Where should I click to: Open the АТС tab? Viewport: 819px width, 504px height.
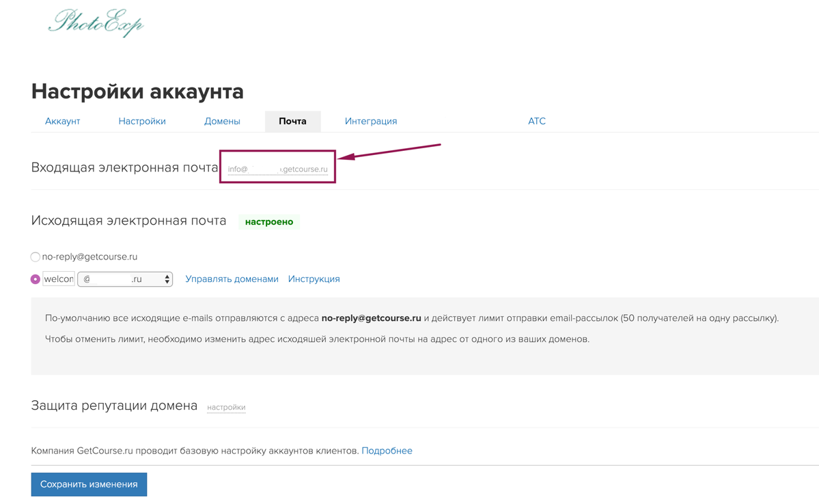(x=537, y=121)
